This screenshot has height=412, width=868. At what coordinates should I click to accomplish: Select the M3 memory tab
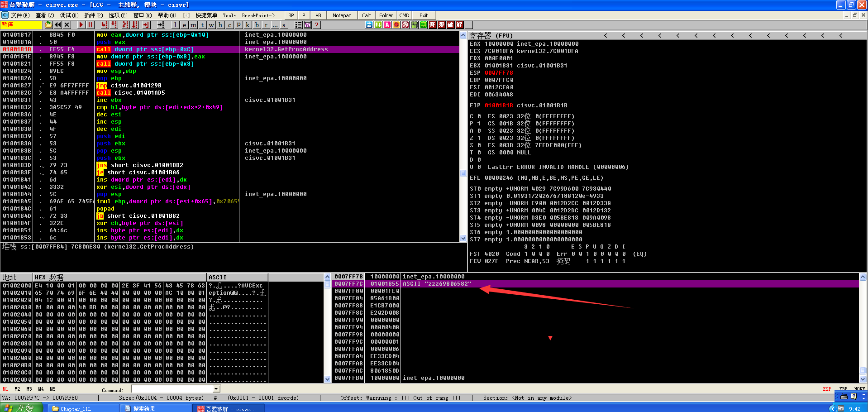(29, 389)
